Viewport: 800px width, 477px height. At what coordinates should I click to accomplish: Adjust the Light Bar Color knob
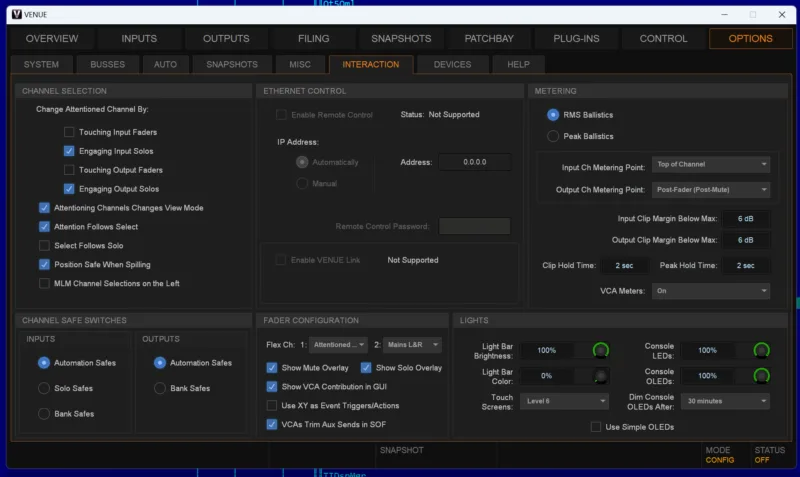click(601, 376)
